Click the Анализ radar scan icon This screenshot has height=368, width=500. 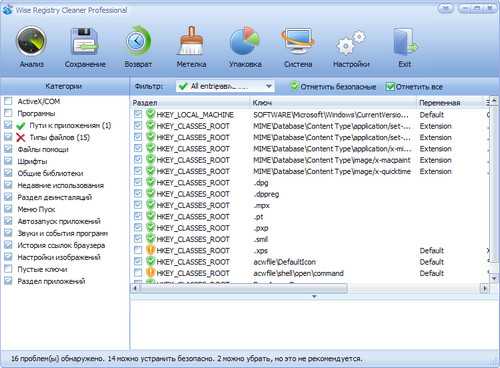click(31, 41)
